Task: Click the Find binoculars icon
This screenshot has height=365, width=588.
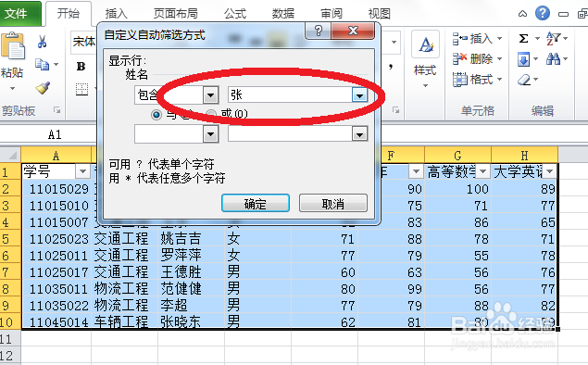Action: [x=553, y=59]
